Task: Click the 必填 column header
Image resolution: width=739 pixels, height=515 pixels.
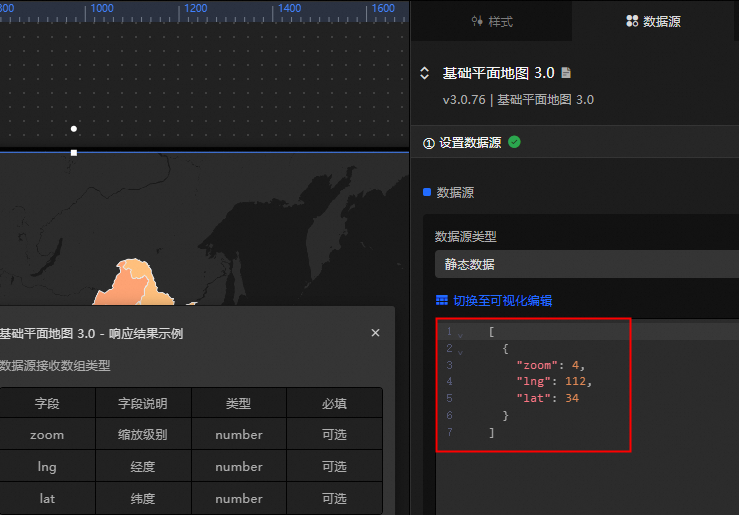Action: (334, 403)
